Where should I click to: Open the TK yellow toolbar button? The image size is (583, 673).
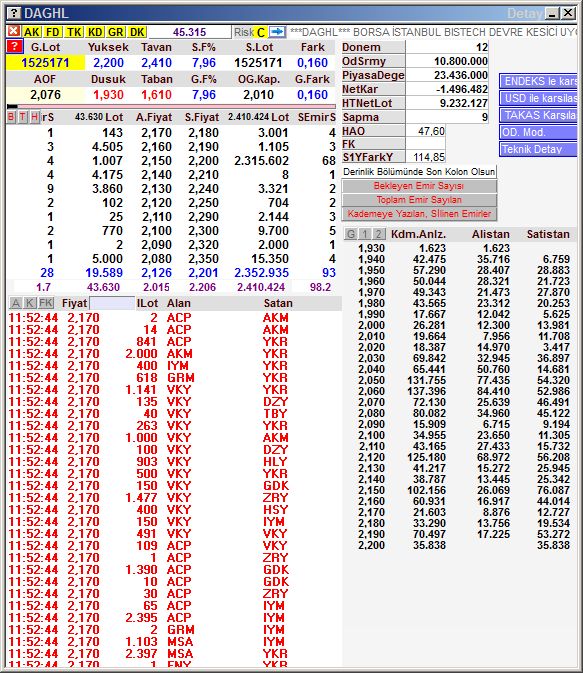74,32
